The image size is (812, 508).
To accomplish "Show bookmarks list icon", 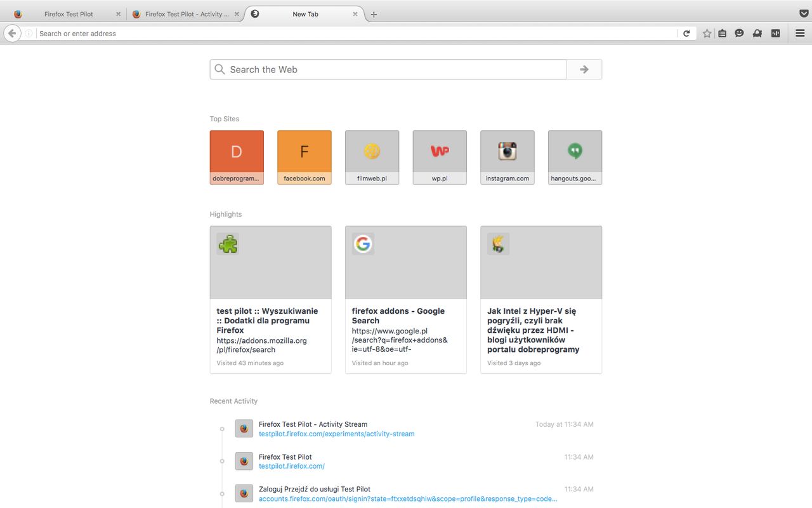I will [722, 34].
